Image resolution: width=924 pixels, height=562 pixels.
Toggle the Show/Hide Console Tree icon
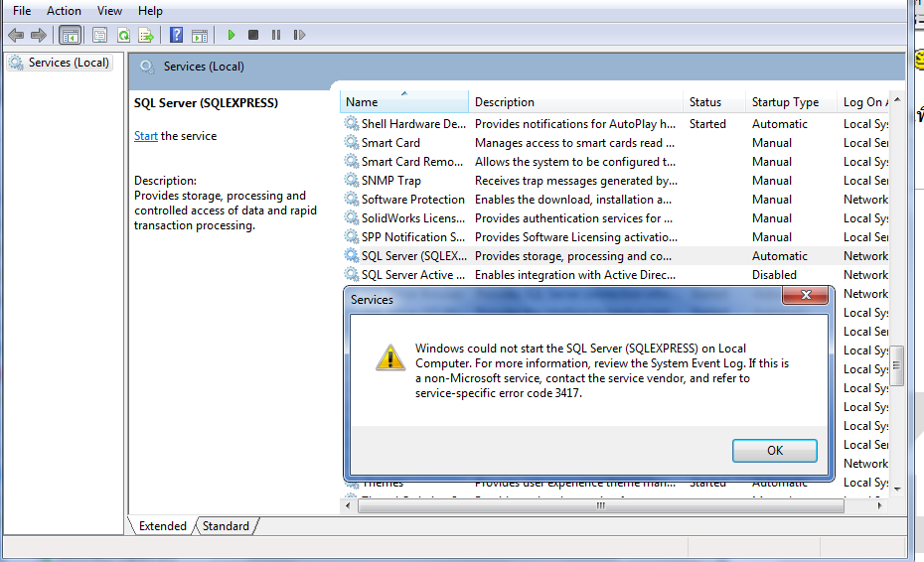[x=71, y=36]
